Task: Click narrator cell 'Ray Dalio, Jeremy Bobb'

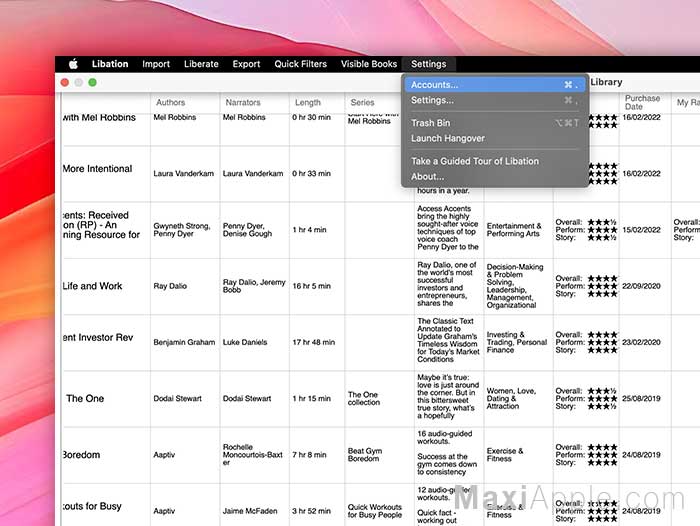Action: tap(254, 286)
